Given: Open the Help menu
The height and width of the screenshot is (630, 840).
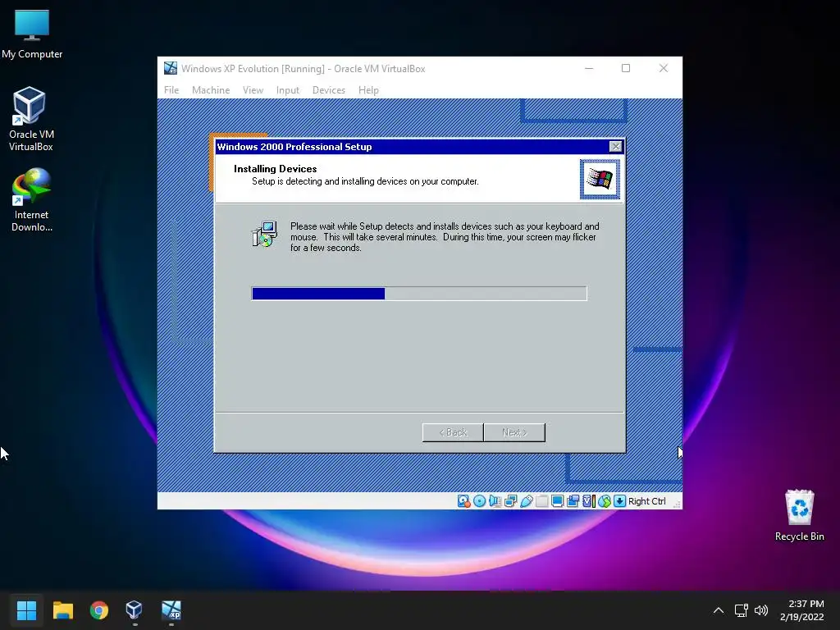Looking at the screenshot, I should 368,90.
